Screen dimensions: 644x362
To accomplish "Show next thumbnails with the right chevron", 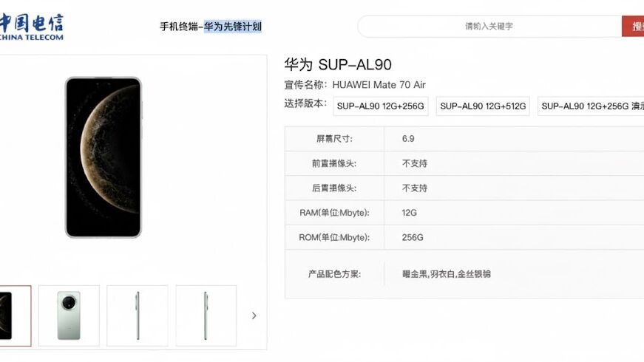I will click(254, 315).
